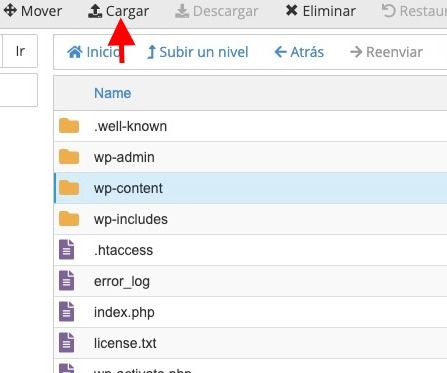
Task: Sort by the Name column header
Action: pos(112,93)
